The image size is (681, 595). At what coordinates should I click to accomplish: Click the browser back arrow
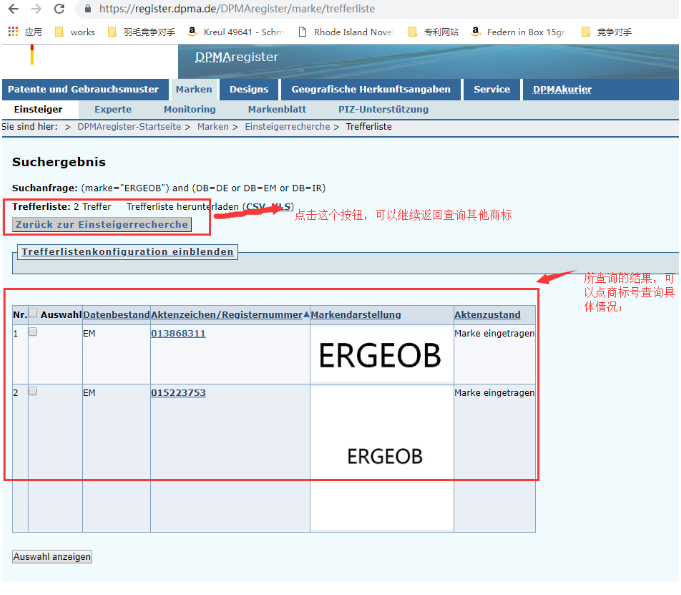(13, 9)
